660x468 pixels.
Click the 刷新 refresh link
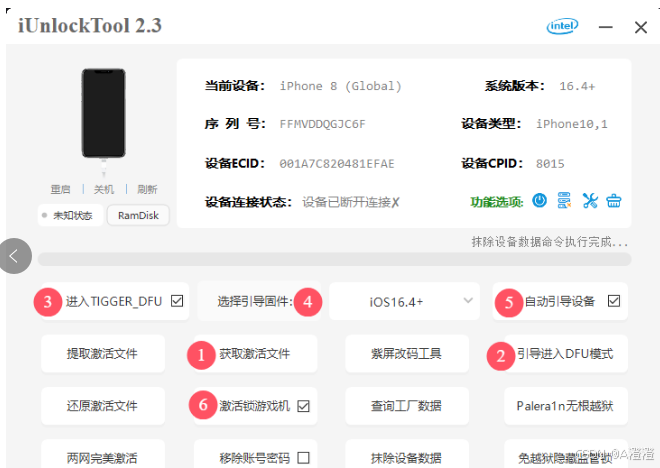pyautogui.click(x=147, y=189)
